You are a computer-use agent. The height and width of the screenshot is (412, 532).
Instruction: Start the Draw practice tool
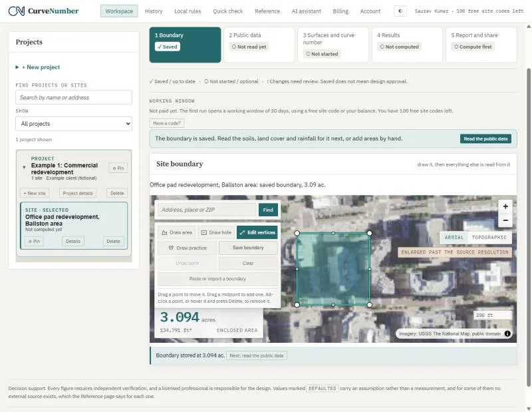(188, 248)
